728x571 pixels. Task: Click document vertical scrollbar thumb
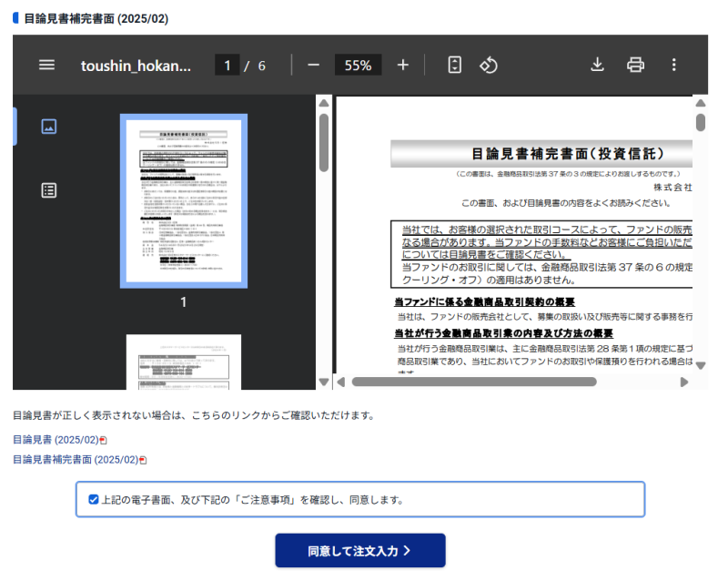[x=701, y=123]
